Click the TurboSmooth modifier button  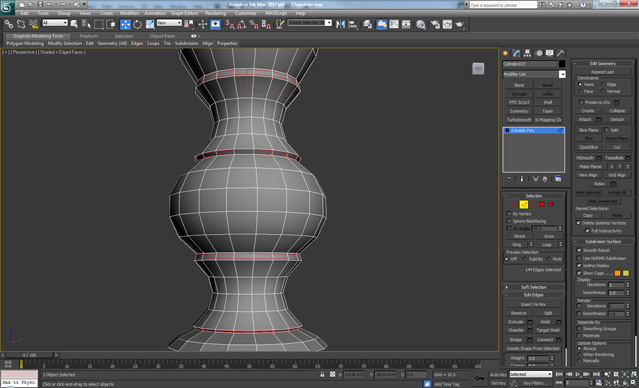[x=519, y=120]
